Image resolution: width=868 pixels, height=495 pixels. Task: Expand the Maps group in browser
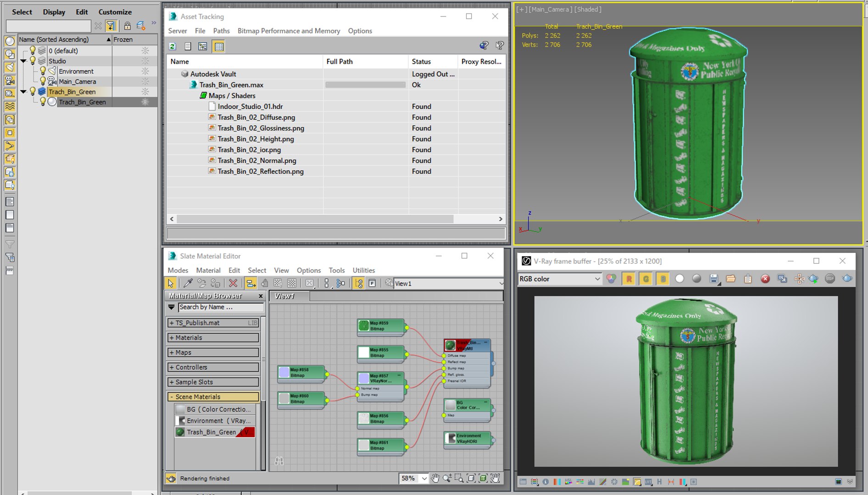click(213, 352)
